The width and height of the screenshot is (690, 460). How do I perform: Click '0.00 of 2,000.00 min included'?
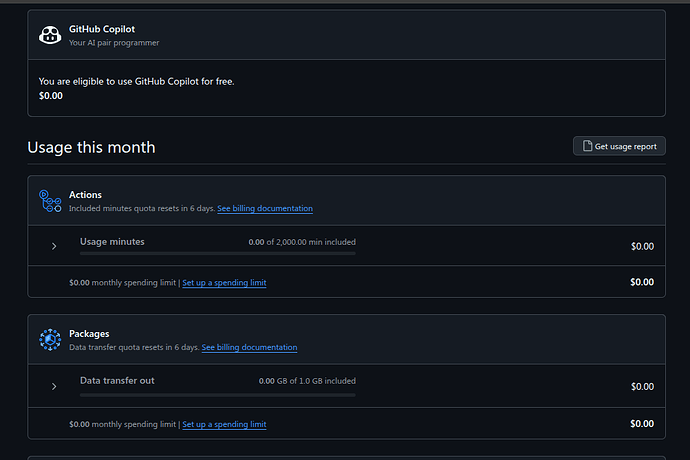point(302,242)
